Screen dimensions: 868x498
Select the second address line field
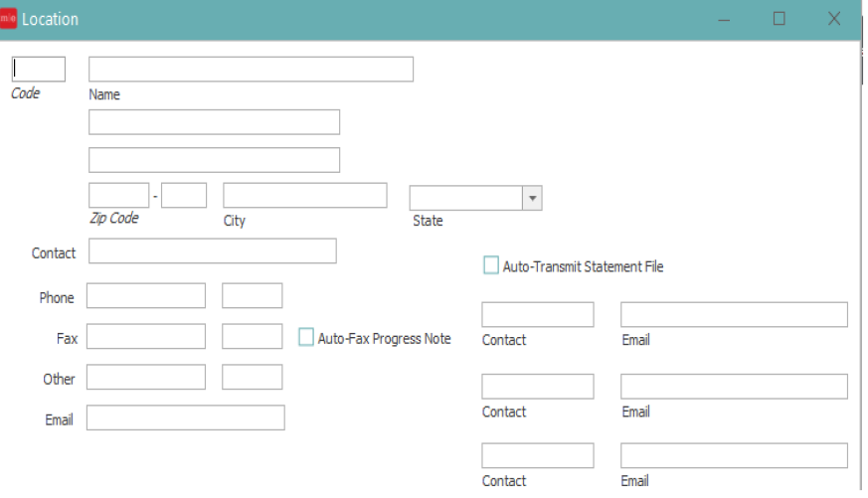[214, 160]
